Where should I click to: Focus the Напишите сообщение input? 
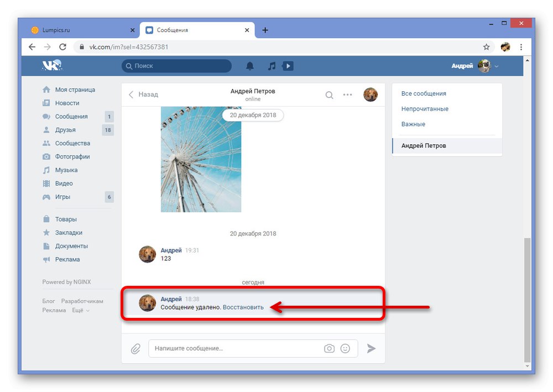(x=253, y=348)
